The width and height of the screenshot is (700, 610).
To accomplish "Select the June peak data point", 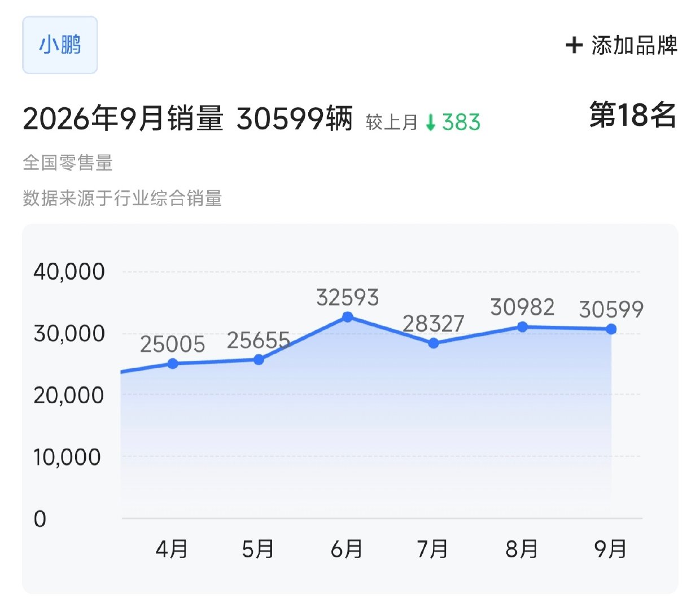I will point(348,317).
